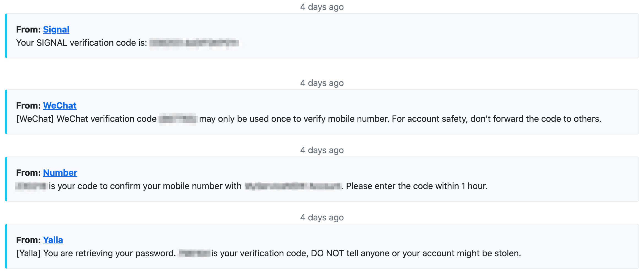The height and width of the screenshot is (275, 644).
Task: Click the blurred WeChat verification code
Action: (178, 119)
